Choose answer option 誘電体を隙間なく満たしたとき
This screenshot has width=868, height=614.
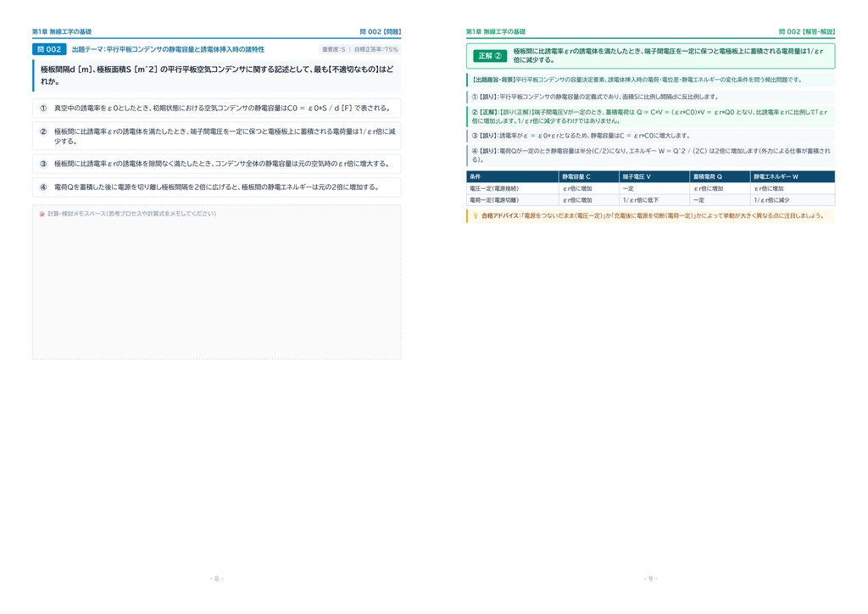click(217, 164)
